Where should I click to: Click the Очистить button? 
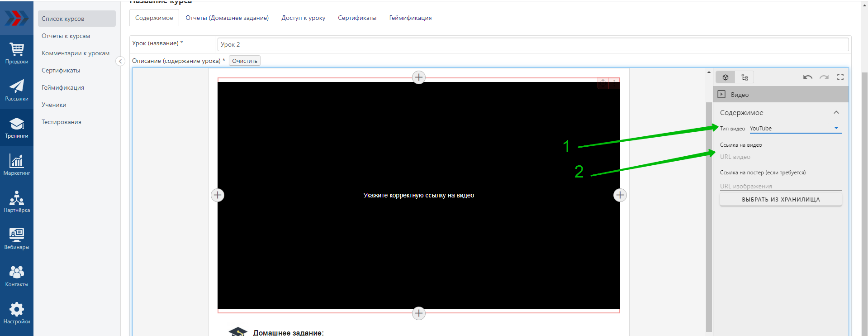[244, 61]
